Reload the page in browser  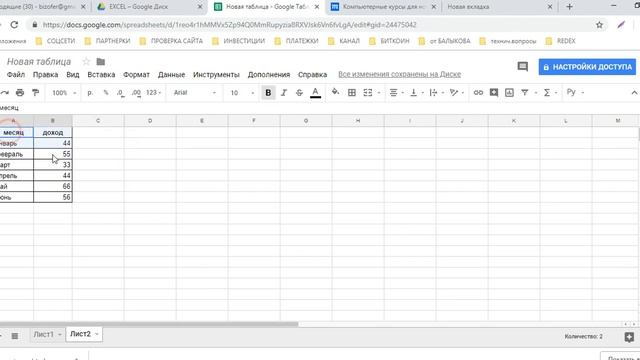coord(14,25)
